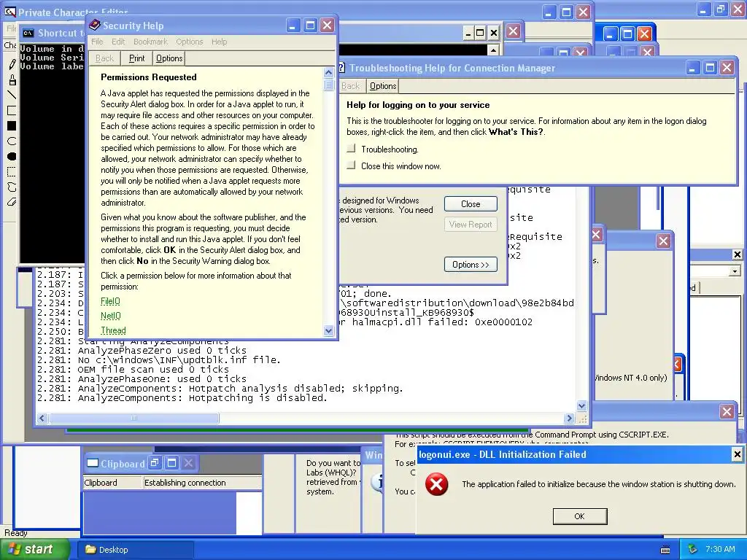
Task: Restore the Clipboard child window
Action: pos(155,463)
